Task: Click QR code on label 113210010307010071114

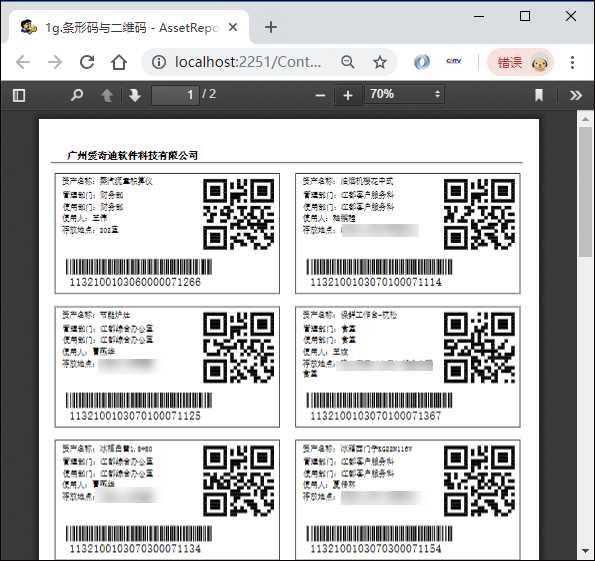Action: [x=479, y=214]
